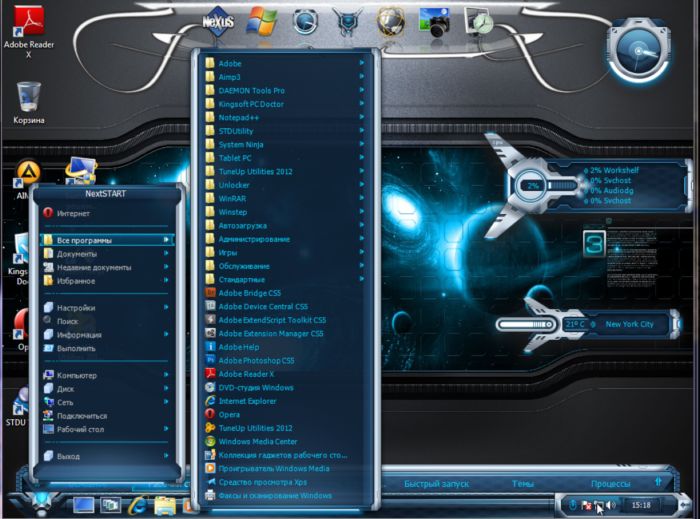700x519 pixels.
Task: Launch Internet Explorer from taskbar
Action: point(137,504)
